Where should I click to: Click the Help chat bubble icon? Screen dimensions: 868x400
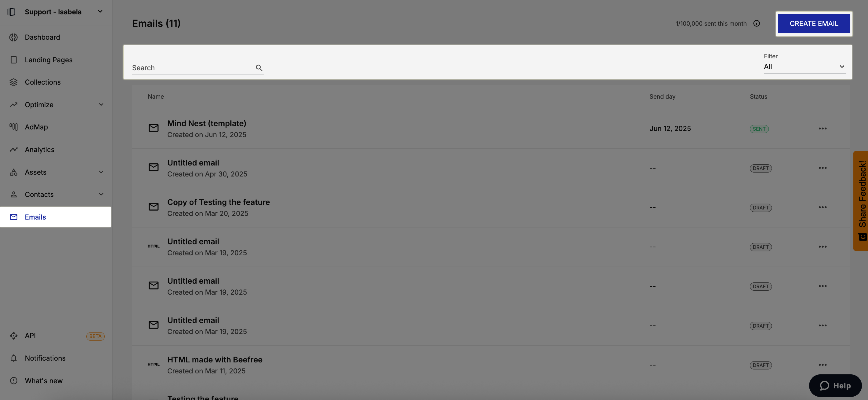824,386
